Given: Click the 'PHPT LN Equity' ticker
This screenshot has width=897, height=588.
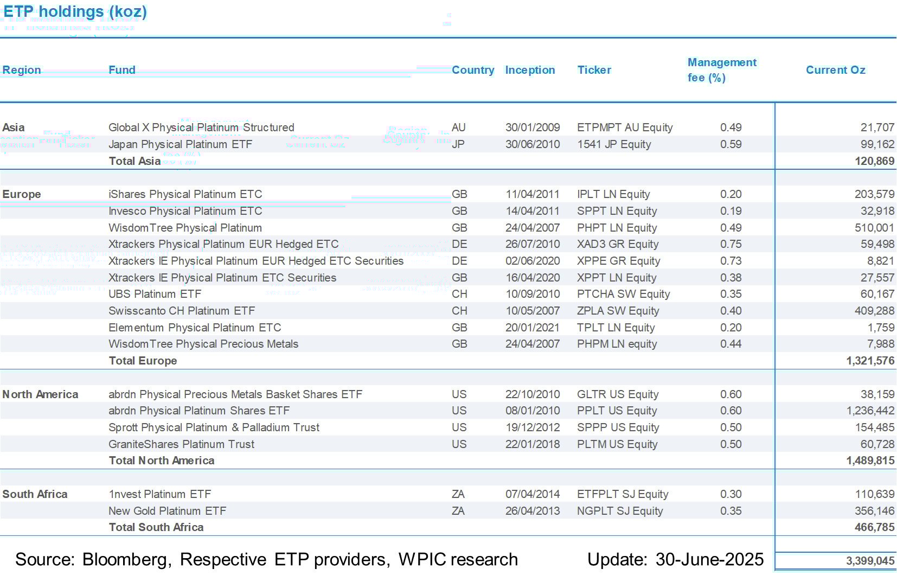Looking at the screenshot, I should (617, 228).
